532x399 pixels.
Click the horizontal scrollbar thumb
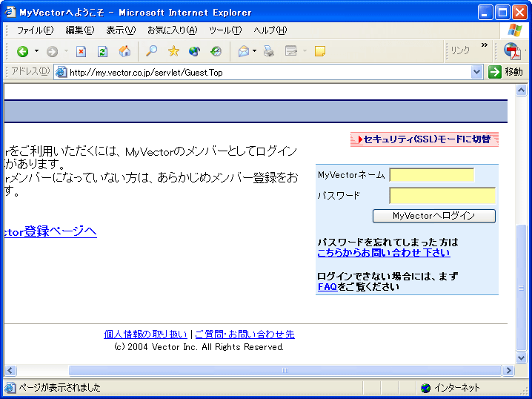pyautogui.click(x=285, y=370)
